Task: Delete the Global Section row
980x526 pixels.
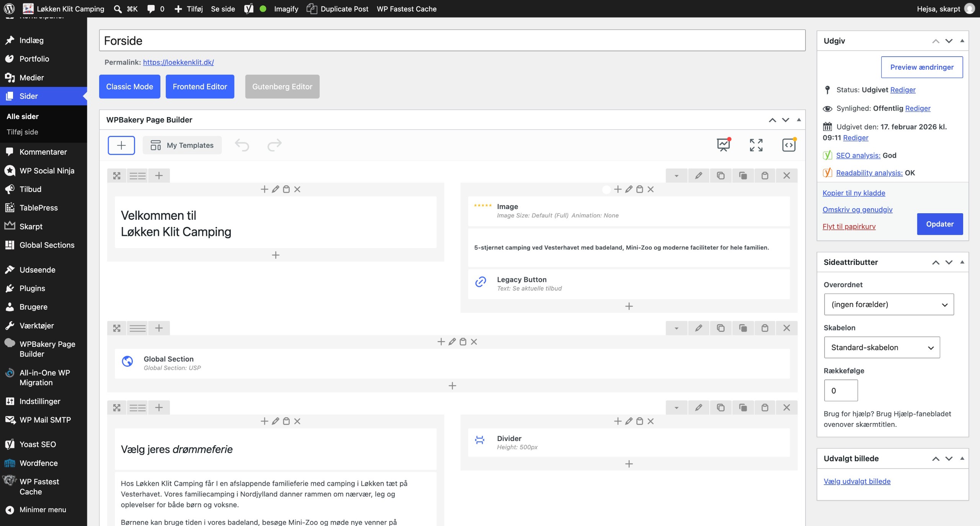Action: point(787,328)
